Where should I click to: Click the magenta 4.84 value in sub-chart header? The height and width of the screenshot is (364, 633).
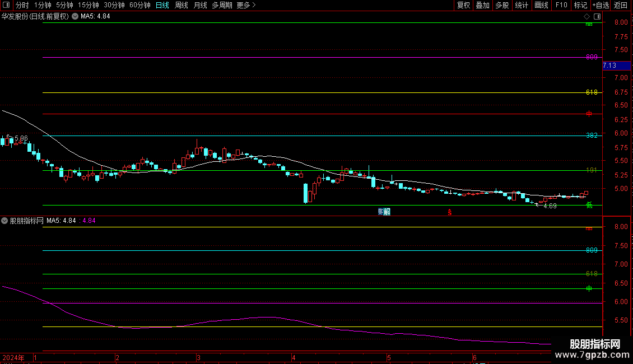89,221
